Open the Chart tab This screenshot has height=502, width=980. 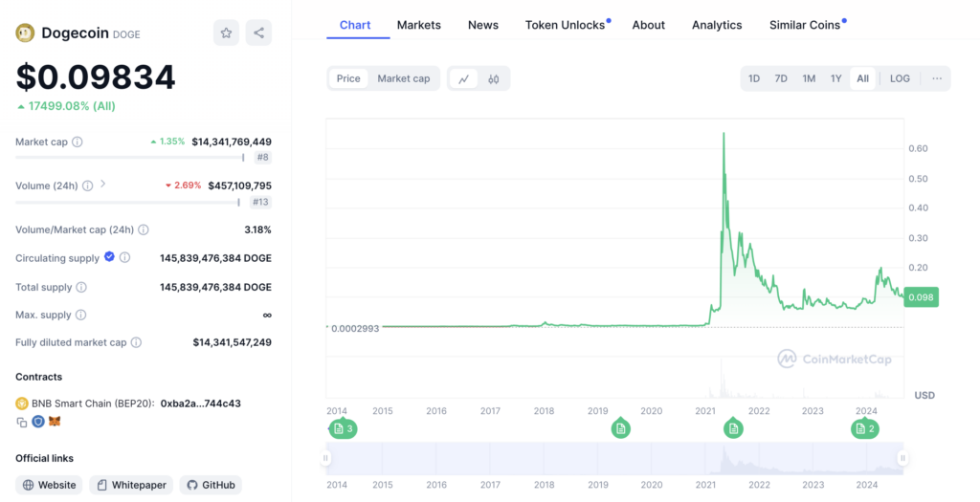click(x=355, y=25)
